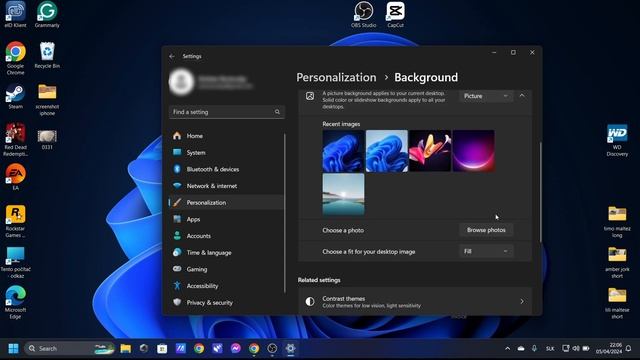Viewport: 640px width, 360px height.
Task: Click the SLK language indicator
Action: tap(550, 349)
